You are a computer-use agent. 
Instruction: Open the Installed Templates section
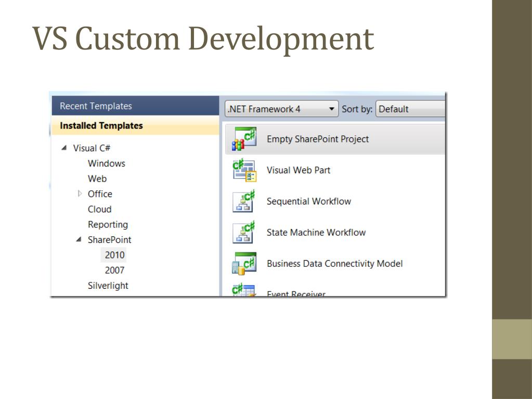tap(135, 125)
